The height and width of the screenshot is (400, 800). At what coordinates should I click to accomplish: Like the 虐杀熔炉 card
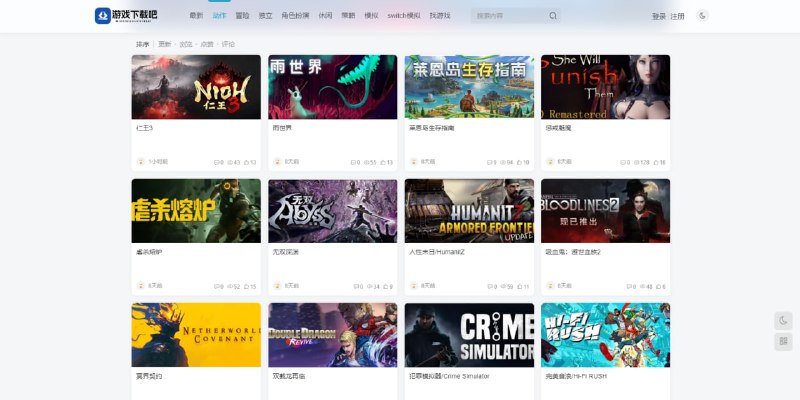pos(246,287)
